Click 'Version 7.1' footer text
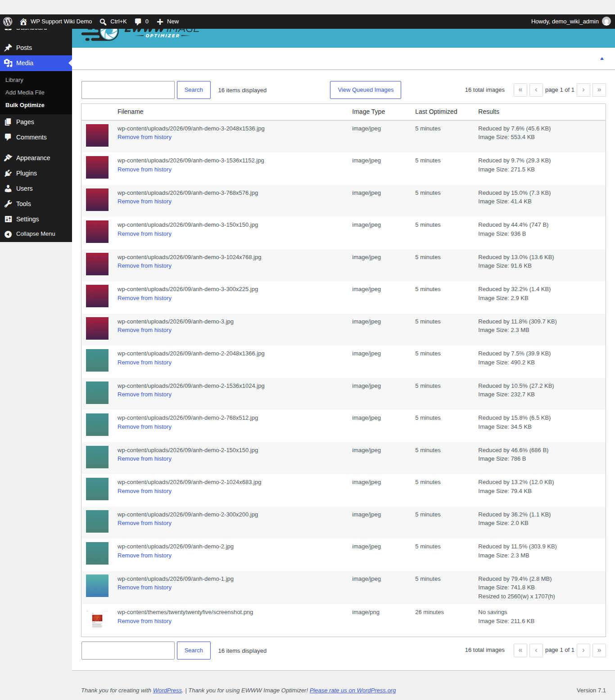Image resolution: width=615 pixels, height=700 pixels. (591, 691)
